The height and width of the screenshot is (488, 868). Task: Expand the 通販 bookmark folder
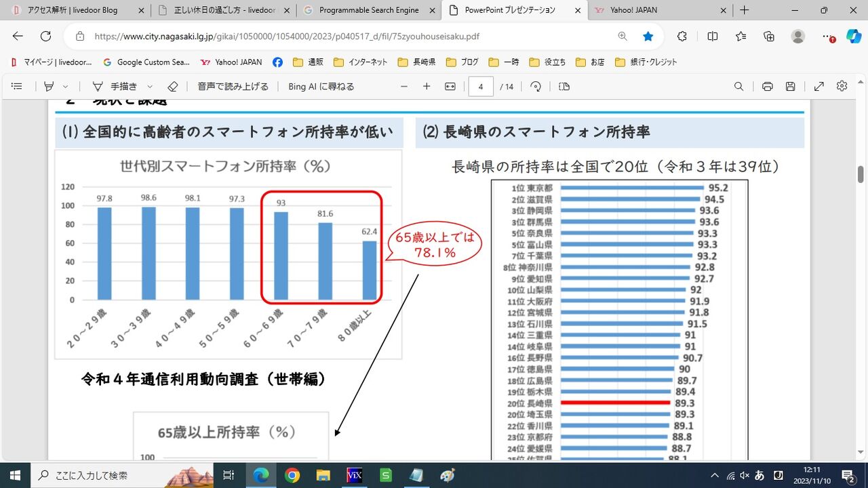point(308,62)
